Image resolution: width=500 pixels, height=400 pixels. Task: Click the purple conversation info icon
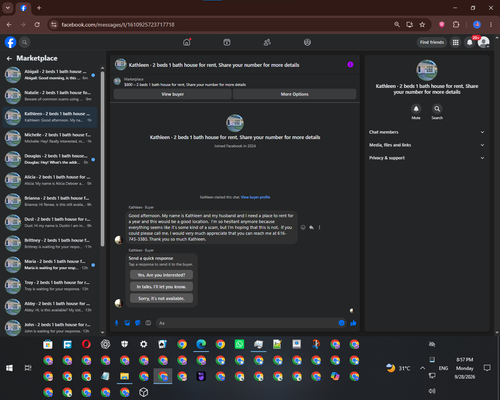click(x=350, y=65)
